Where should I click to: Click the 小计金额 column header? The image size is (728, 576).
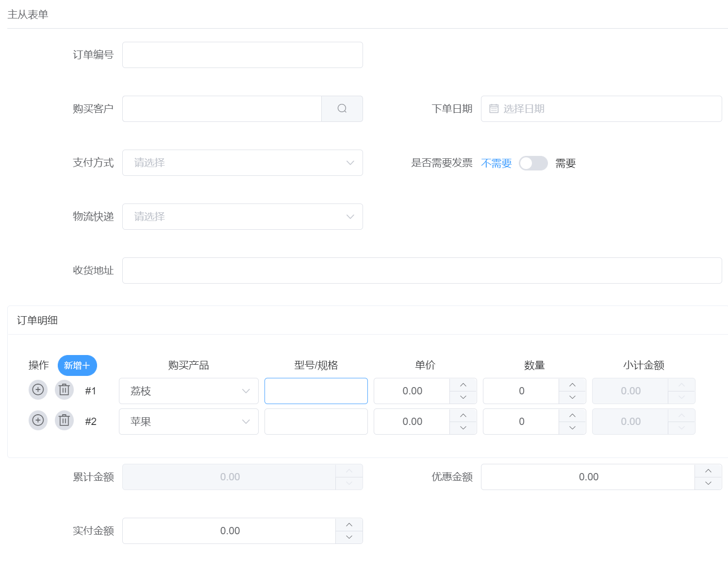pyautogui.click(x=644, y=365)
